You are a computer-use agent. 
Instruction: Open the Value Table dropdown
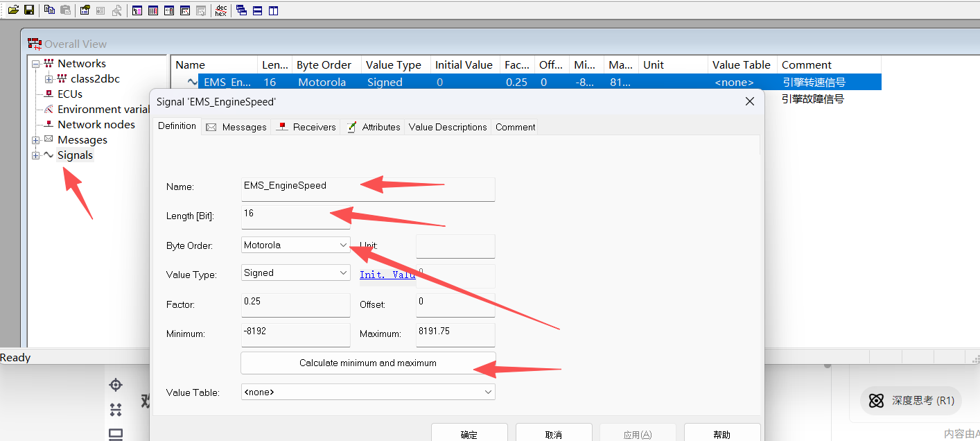coord(488,392)
